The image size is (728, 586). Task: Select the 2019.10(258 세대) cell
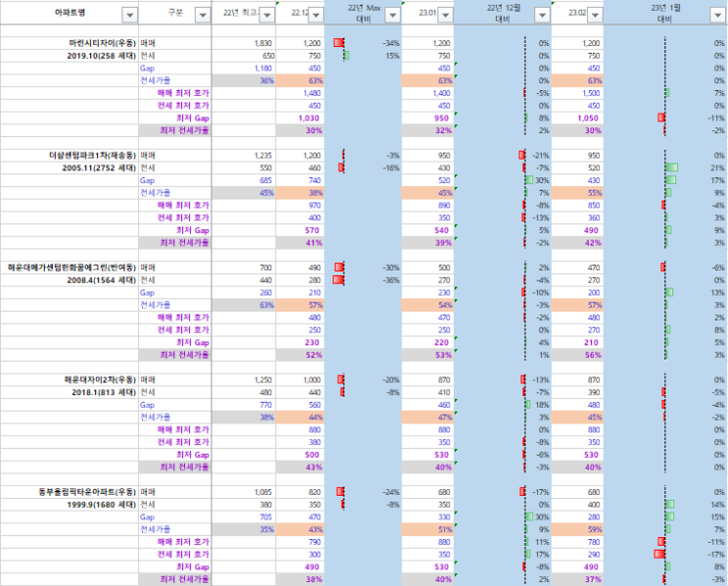(70, 56)
